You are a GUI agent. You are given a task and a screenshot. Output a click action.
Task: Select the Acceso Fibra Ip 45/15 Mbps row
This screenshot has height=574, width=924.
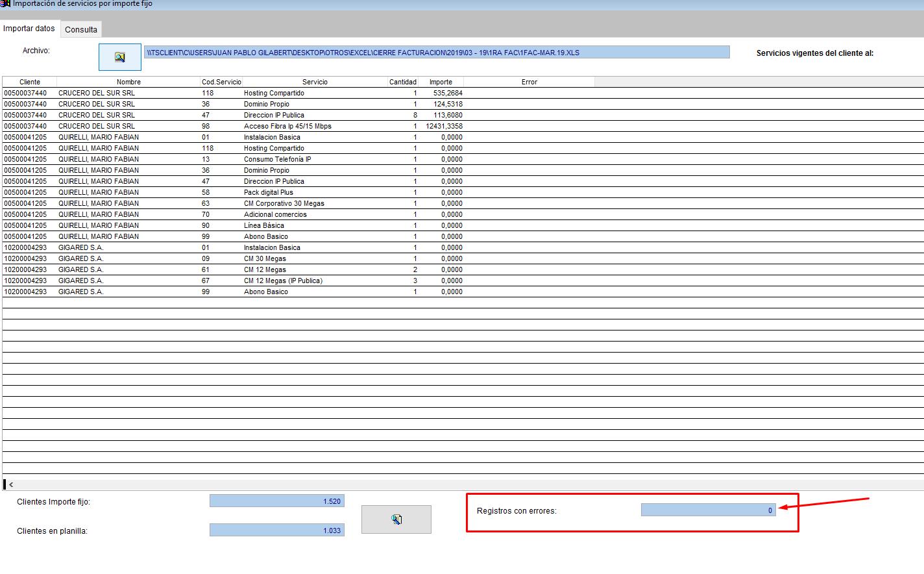287,126
